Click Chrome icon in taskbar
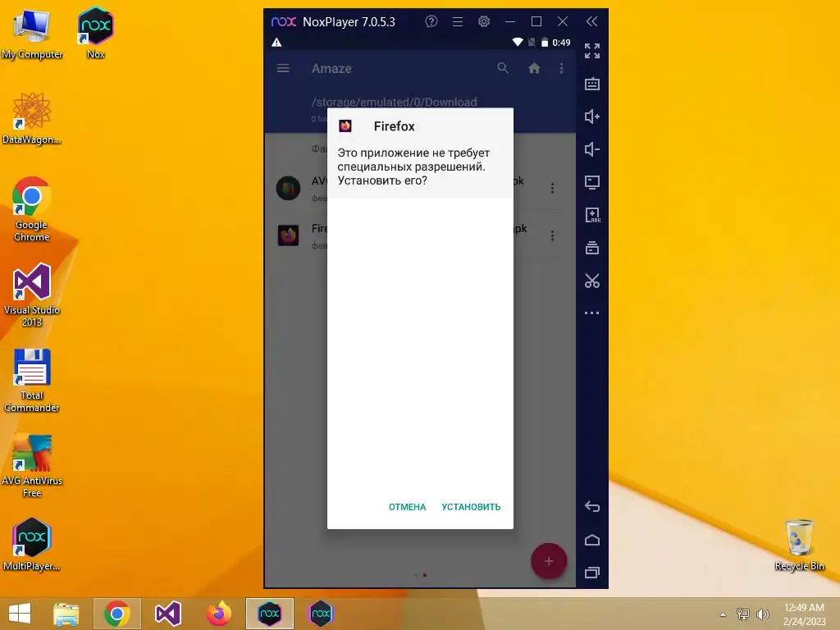Image resolution: width=840 pixels, height=630 pixels. click(116, 614)
